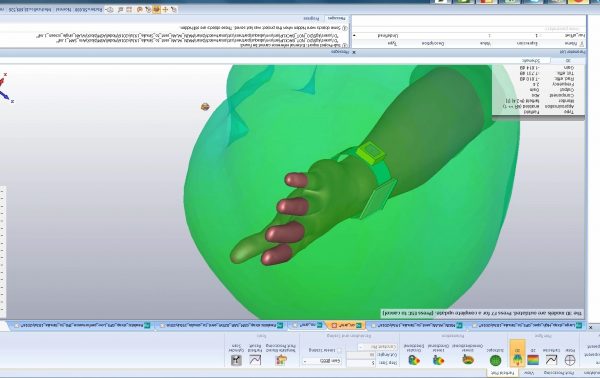
Task: Select the orange active document tab
Action: (346, 325)
